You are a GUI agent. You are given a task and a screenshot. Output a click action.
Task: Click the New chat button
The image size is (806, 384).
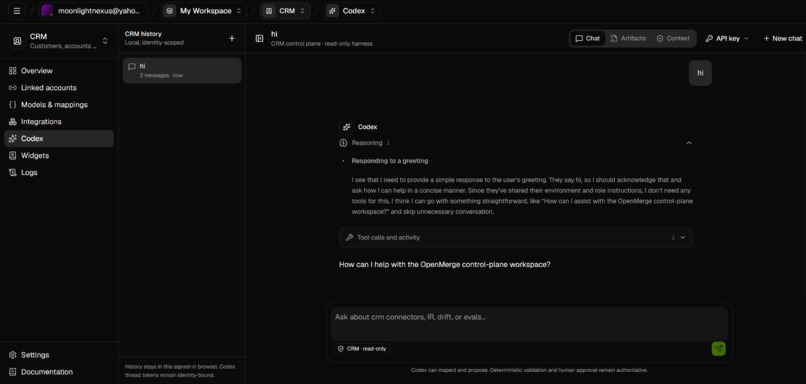coord(782,38)
